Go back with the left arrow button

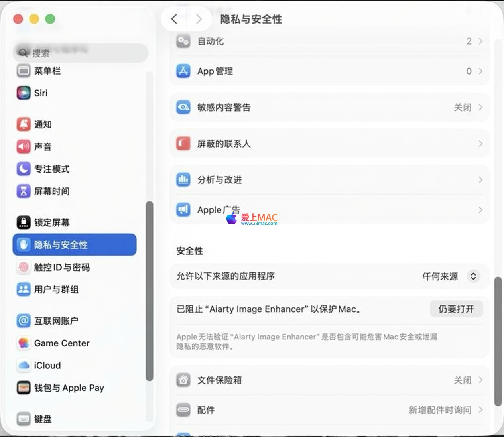tap(174, 19)
